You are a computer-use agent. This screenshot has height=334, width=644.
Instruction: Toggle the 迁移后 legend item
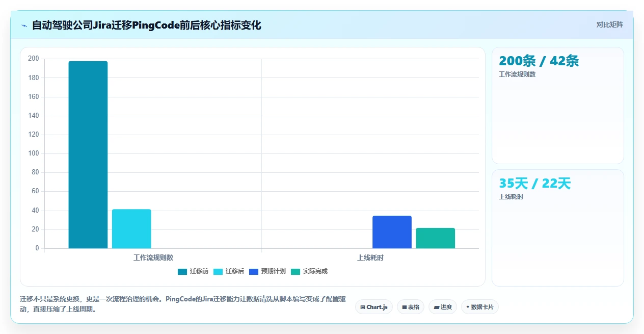pyautogui.click(x=229, y=271)
